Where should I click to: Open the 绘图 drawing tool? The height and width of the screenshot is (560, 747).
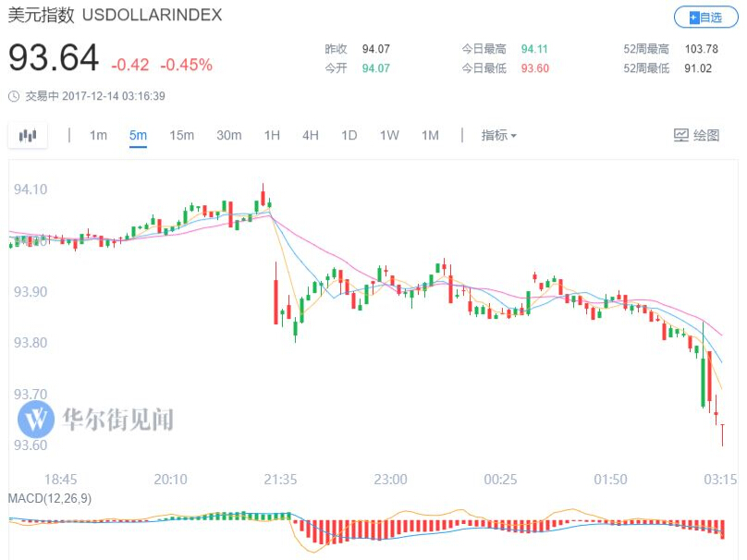tap(695, 136)
